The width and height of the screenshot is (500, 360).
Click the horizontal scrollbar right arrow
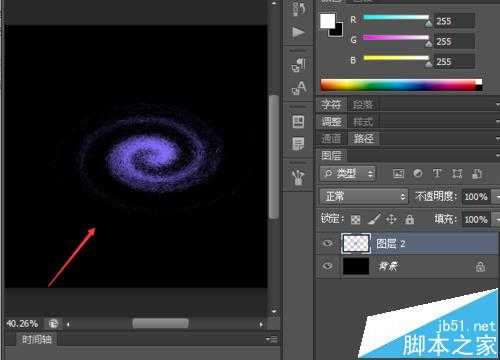point(261,324)
